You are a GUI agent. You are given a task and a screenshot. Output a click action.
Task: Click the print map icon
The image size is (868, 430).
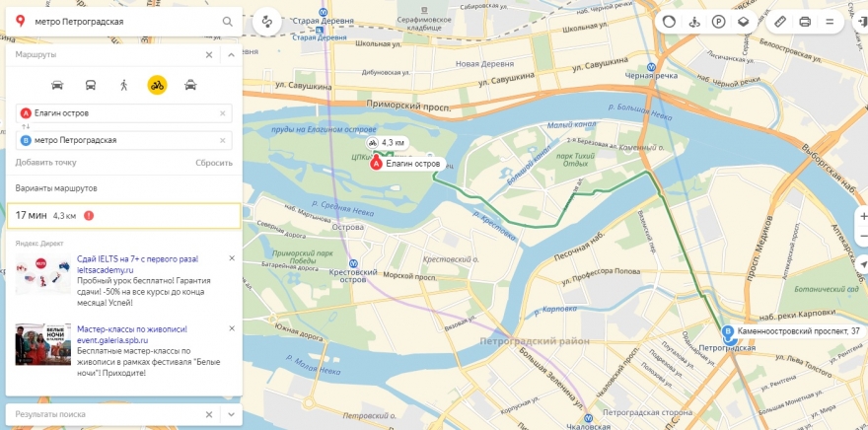coord(805,22)
